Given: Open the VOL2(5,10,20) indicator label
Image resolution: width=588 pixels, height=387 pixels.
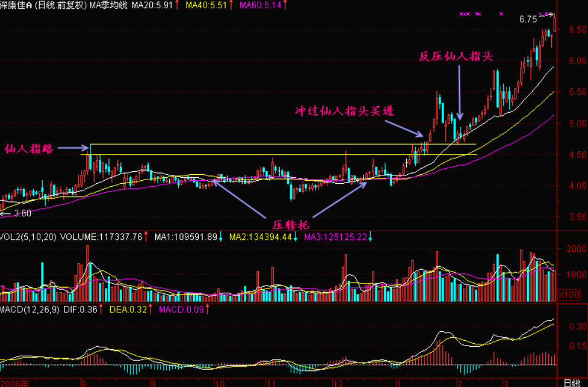Looking at the screenshot, I should tap(28, 237).
